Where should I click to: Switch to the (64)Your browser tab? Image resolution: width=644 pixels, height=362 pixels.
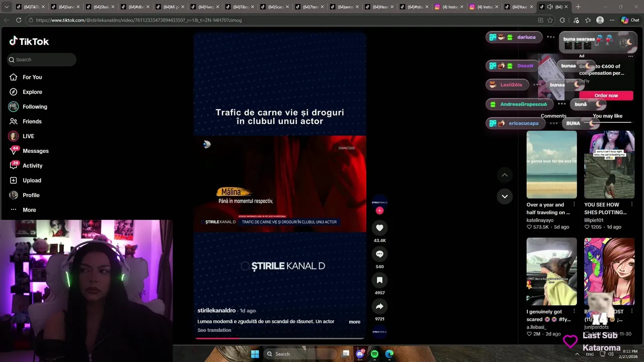point(519,7)
